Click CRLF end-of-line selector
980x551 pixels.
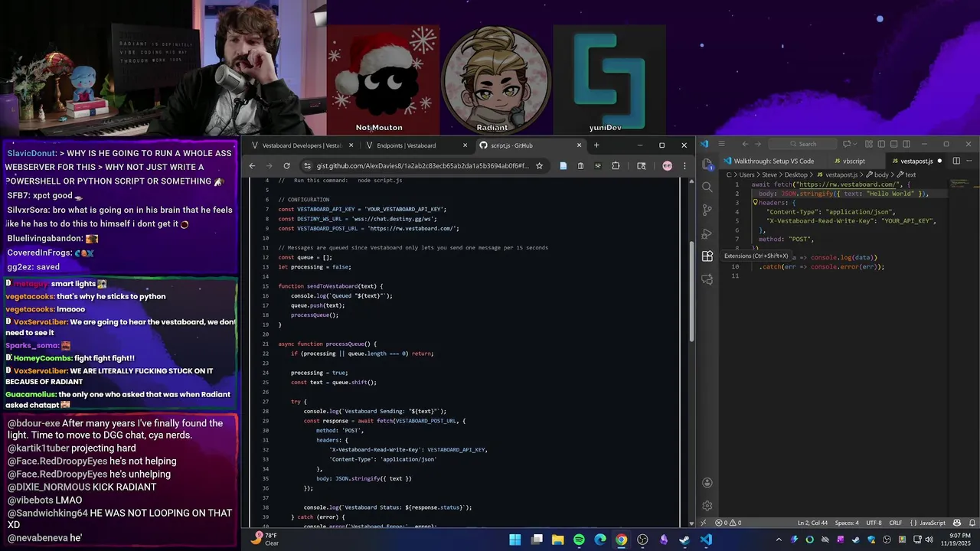point(896,523)
